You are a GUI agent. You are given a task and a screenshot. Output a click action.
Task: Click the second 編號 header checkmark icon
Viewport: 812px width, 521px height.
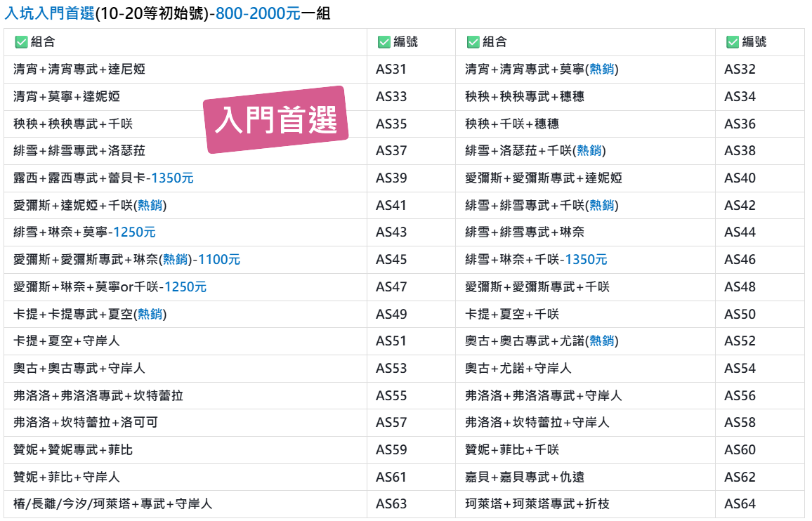coord(733,42)
